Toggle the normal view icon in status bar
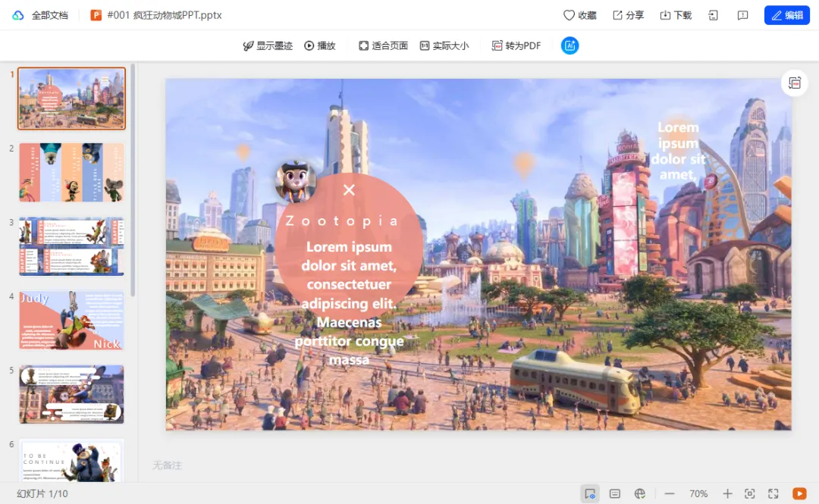Image resolution: width=819 pixels, height=504 pixels. (x=590, y=493)
